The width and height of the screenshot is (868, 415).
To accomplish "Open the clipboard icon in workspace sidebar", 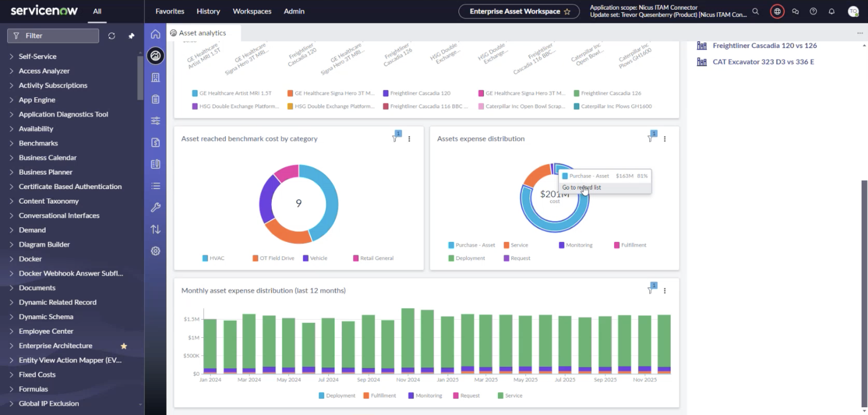I will (x=156, y=99).
